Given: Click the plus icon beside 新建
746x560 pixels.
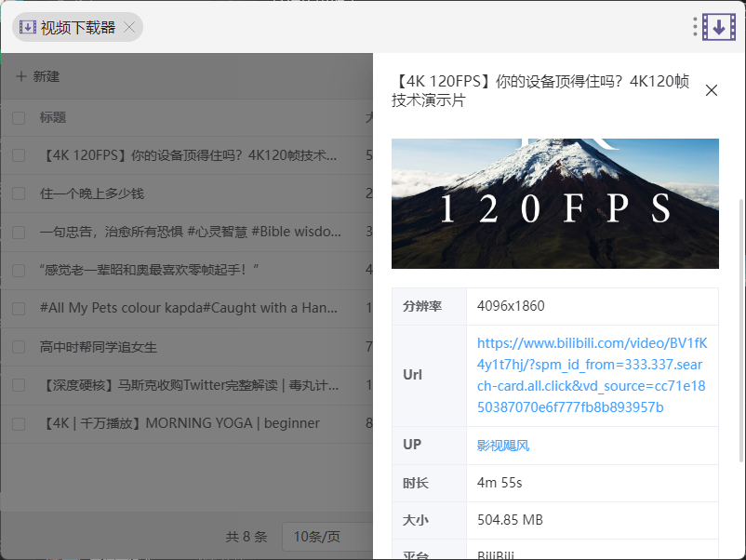Looking at the screenshot, I should tap(21, 76).
